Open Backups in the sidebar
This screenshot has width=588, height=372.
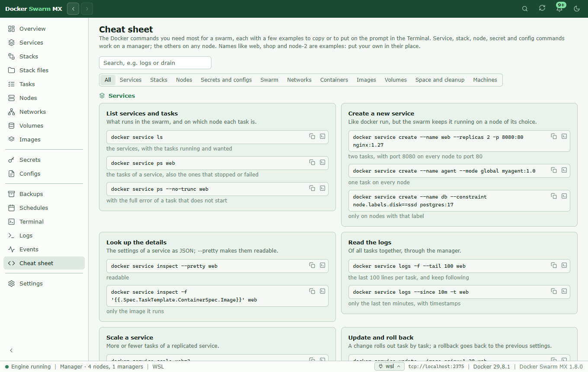pyautogui.click(x=44, y=194)
